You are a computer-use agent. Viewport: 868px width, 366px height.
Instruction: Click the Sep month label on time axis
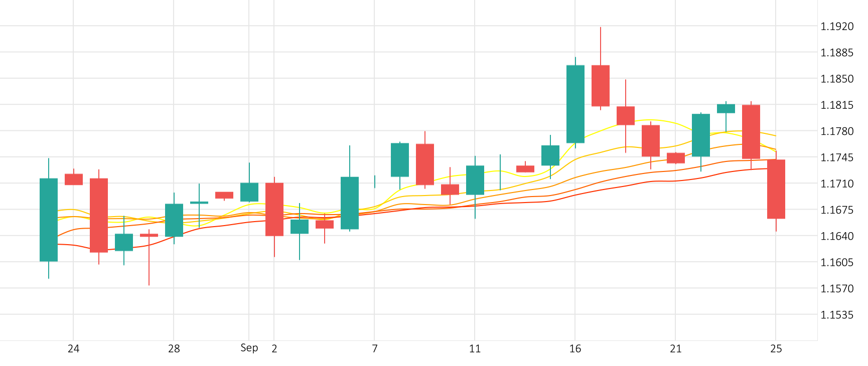[x=249, y=348]
